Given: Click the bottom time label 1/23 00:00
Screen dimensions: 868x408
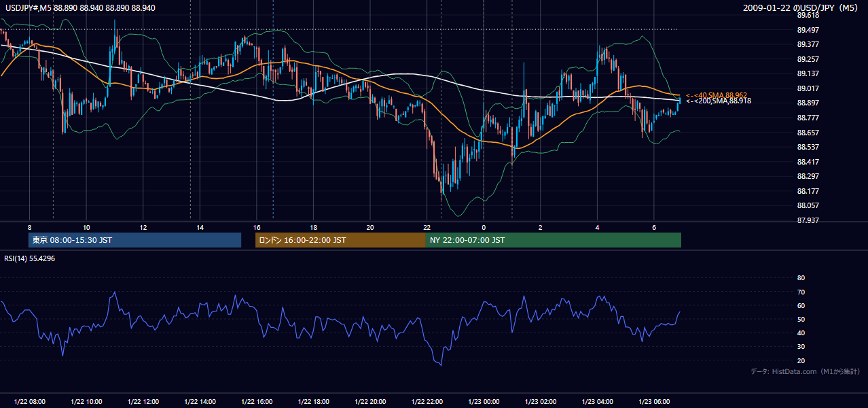Looking at the screenshot, I should [484, 402].
